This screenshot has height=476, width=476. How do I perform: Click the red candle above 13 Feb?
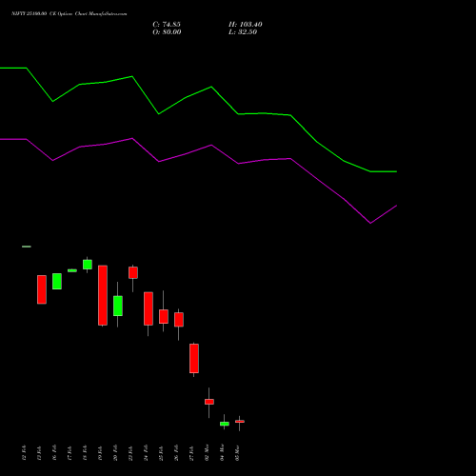point(42,289)
